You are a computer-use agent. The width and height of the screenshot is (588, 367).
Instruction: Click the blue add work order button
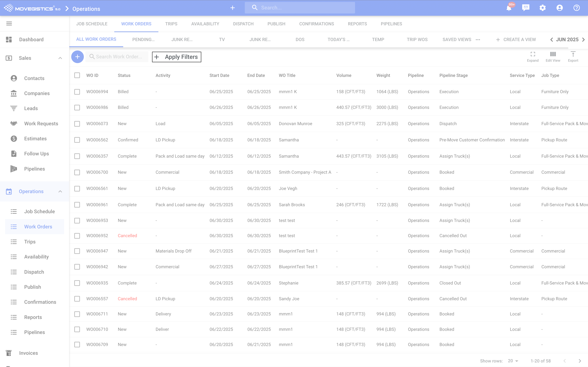78,57
